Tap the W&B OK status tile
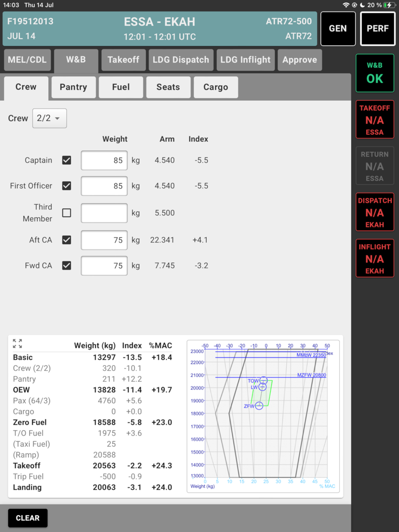The height and width of the screenshot is (532, 399). pos(375,73)
